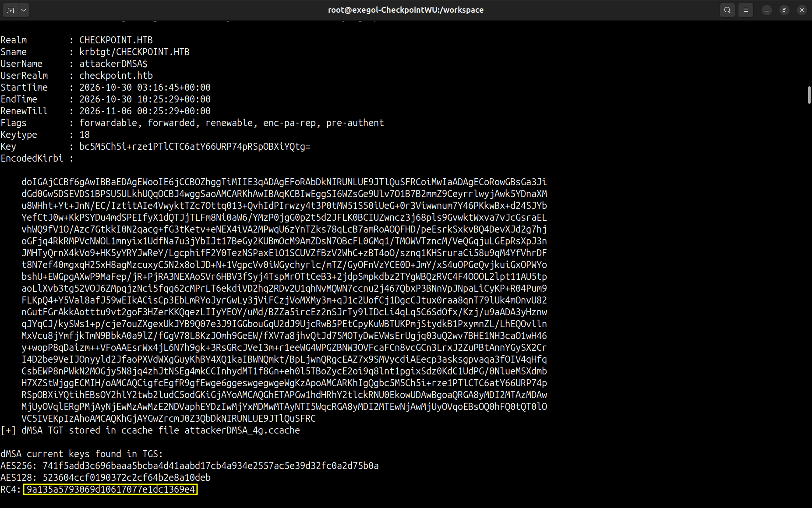812x508 pixels.
Task: Click the 'dMSA current keys found' line
Action: (x=82, y=454)
